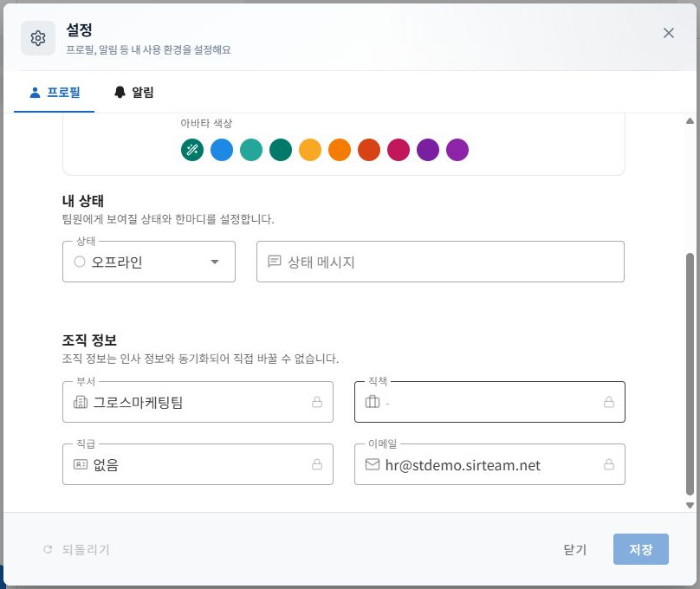Click the settings gear icon in header
Image resolution: width=700 pixels, height=589 pixels.
tap(38, 38)
